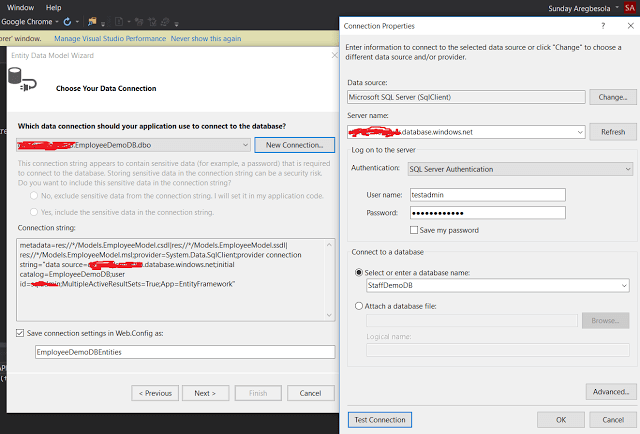Image resolution: width=640 pixels, height=434 pixels.
Task: Check Save my password
Action: [414, 230]
